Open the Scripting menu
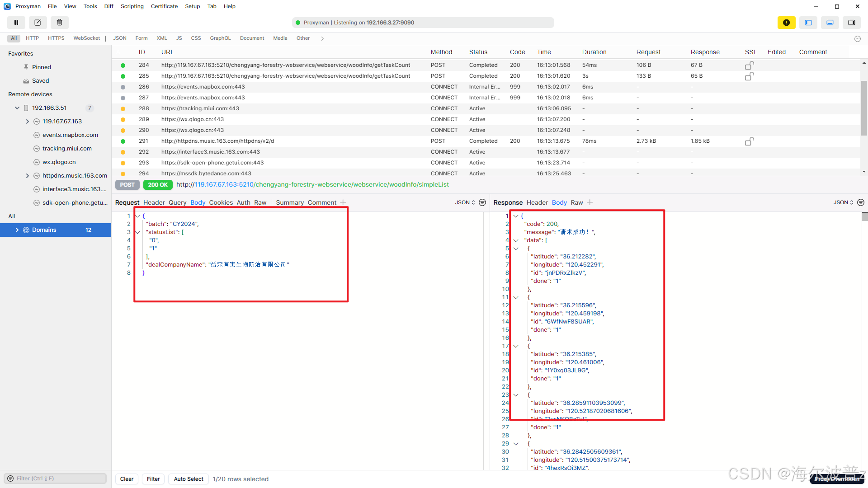 (x=132, y=6)
